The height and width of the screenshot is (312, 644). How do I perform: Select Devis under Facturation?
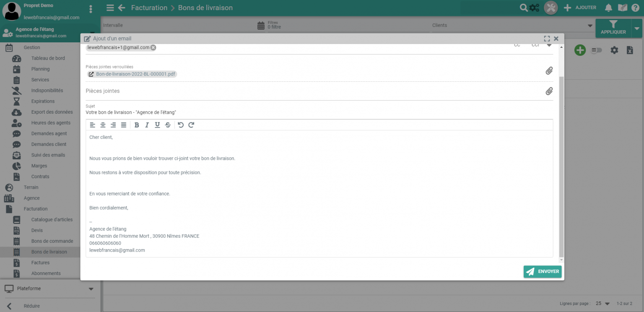[x=37, y=230]
